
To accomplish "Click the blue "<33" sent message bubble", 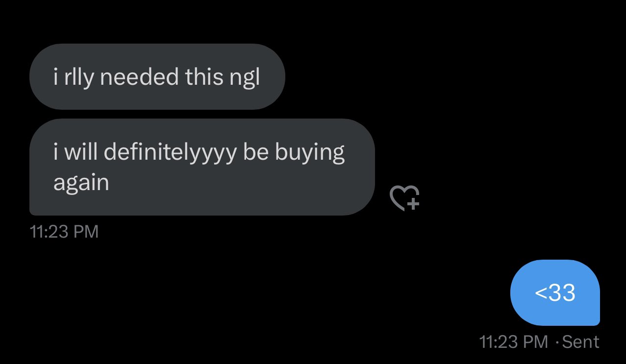I will (x=555, y=292).
